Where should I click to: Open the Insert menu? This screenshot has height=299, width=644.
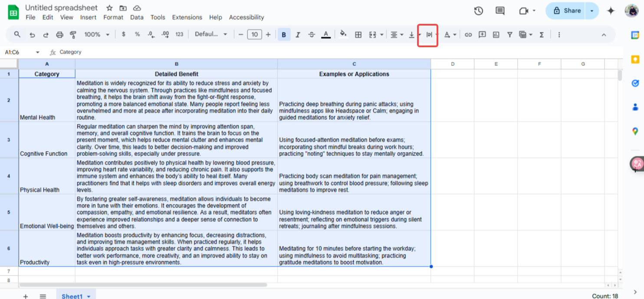click(x=88, y=17)
